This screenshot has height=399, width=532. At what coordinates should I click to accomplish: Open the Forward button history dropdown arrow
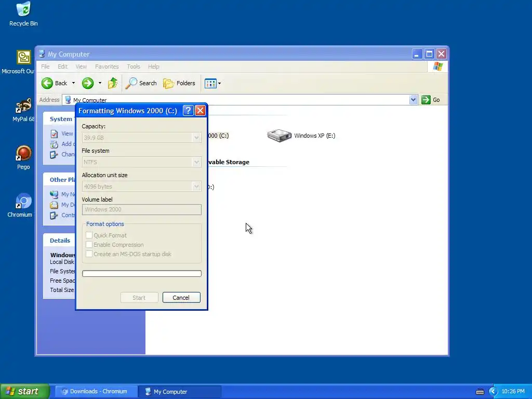(x=100, y=83)
